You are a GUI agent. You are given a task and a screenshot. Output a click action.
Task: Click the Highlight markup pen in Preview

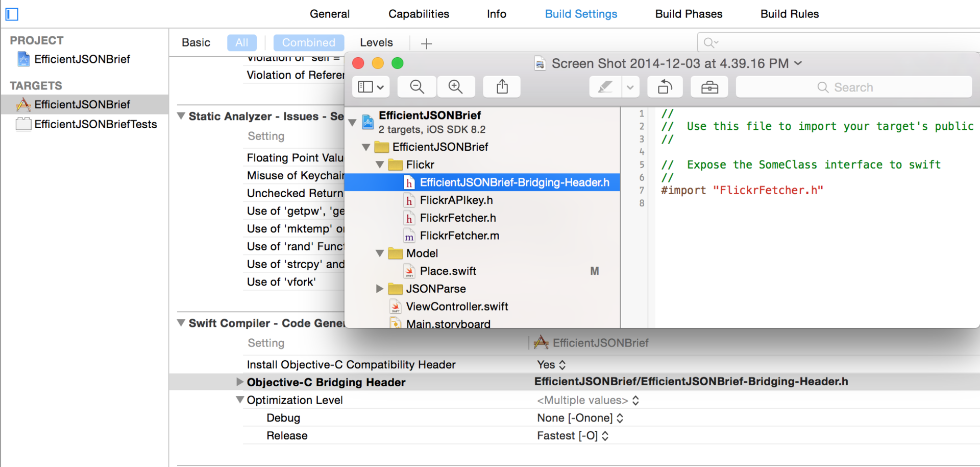605,87
